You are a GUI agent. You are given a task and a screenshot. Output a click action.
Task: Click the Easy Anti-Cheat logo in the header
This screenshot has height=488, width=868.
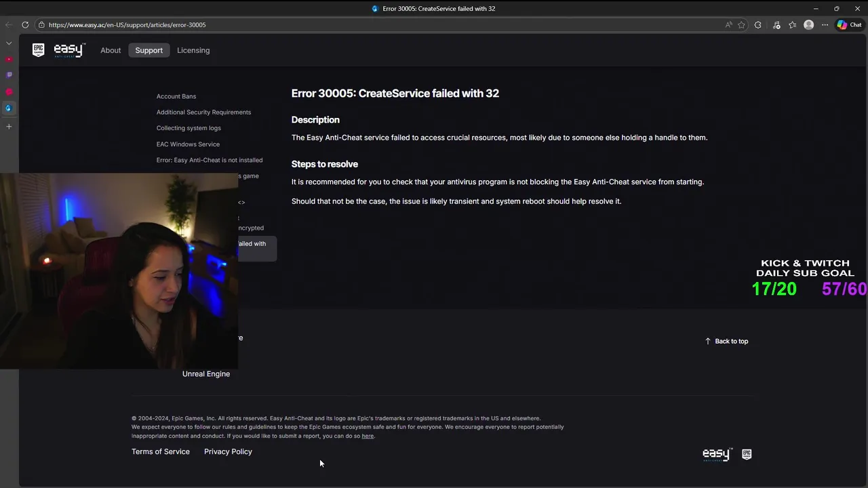(x=69, y=50)
